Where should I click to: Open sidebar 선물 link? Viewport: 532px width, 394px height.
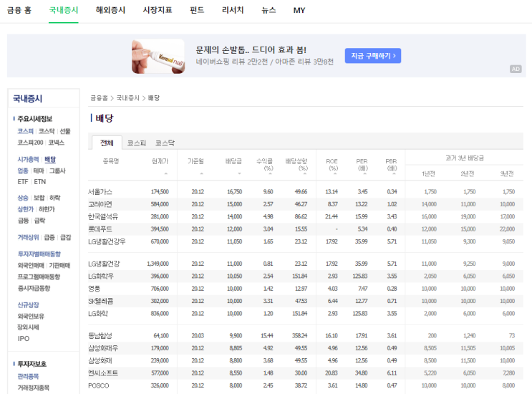[65, 131]
